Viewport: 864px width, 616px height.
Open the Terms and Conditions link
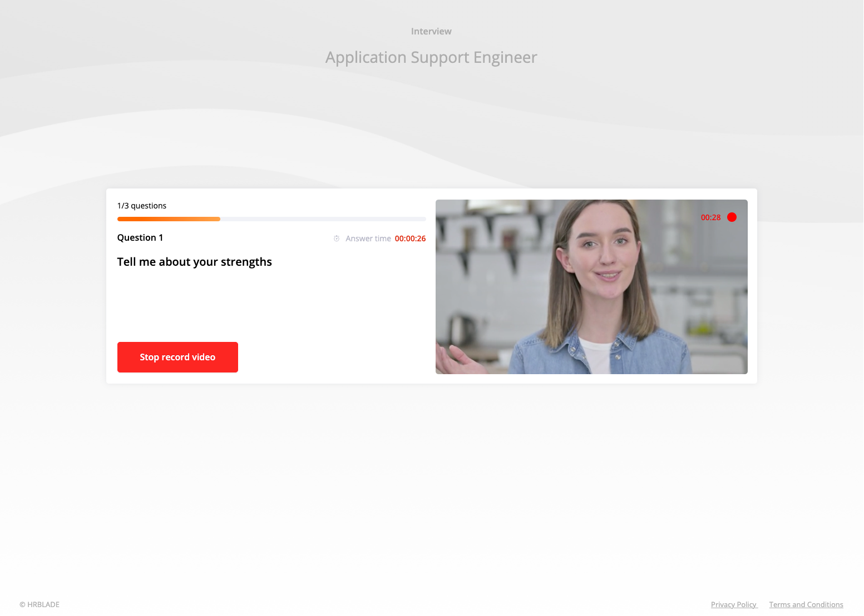(806, 604)
